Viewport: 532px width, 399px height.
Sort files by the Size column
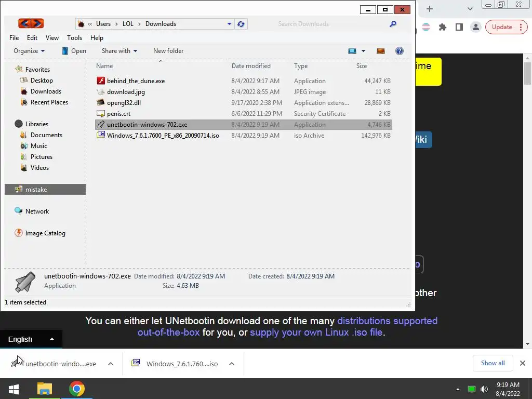(362, 66)
